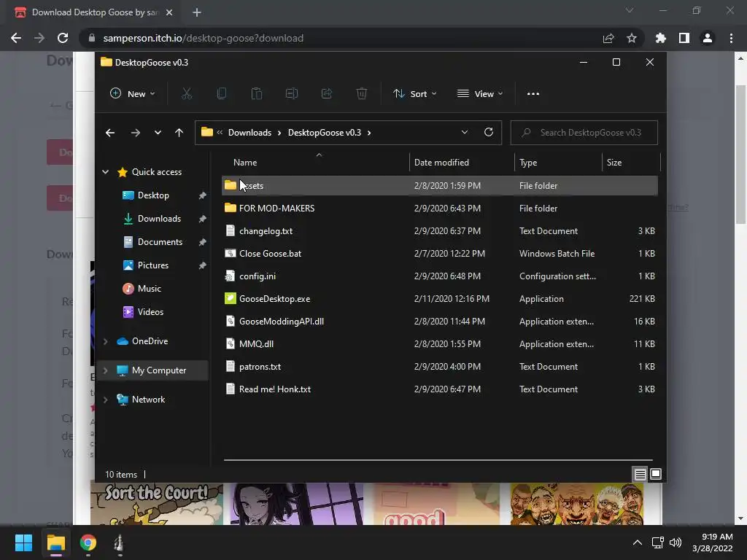Screen dimensions: 747x560
Task: Select the config.ini file icon
Action: pyautogui.click(x=231, y=276)
